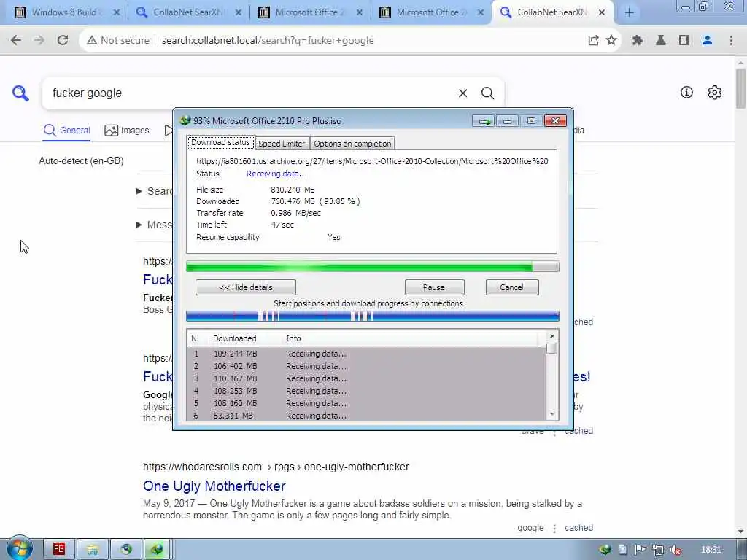Viewport: 747px width, 560px height.
Task: Clear the search box with the X
Action: [x=462, y=93]
